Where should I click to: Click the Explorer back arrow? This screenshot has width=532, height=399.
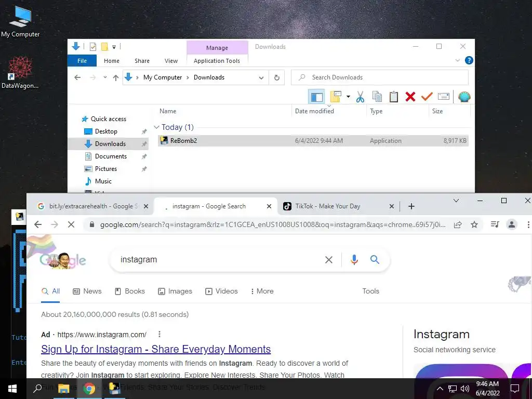coord(77,77)
